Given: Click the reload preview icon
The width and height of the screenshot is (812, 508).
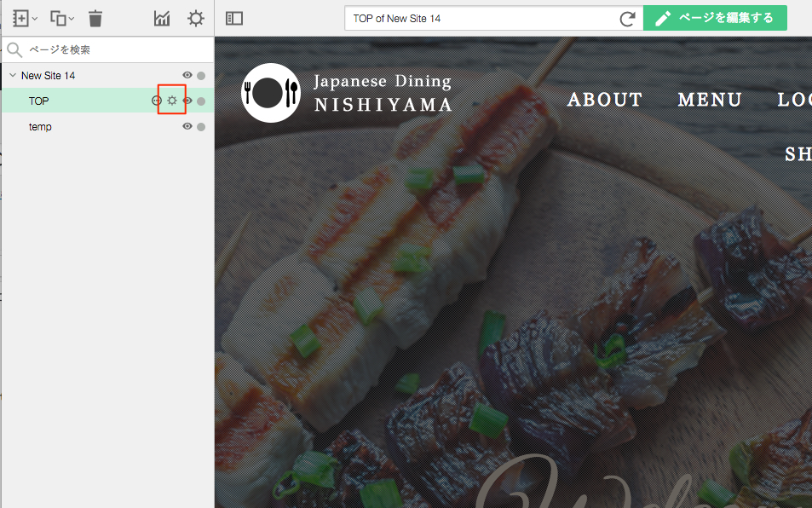Looking at the screenshot, I should point(627,19).
